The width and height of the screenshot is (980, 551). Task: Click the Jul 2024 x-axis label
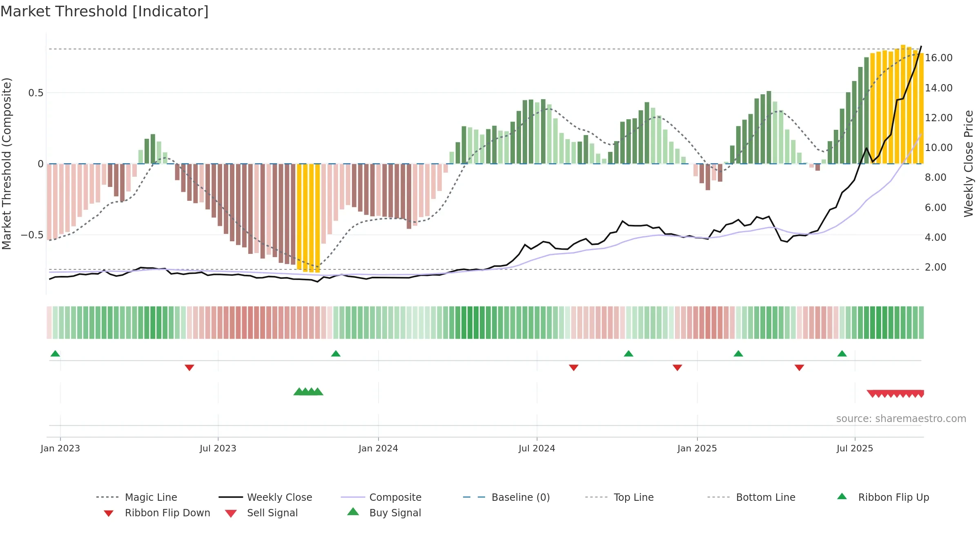click(x=537, y=448)
